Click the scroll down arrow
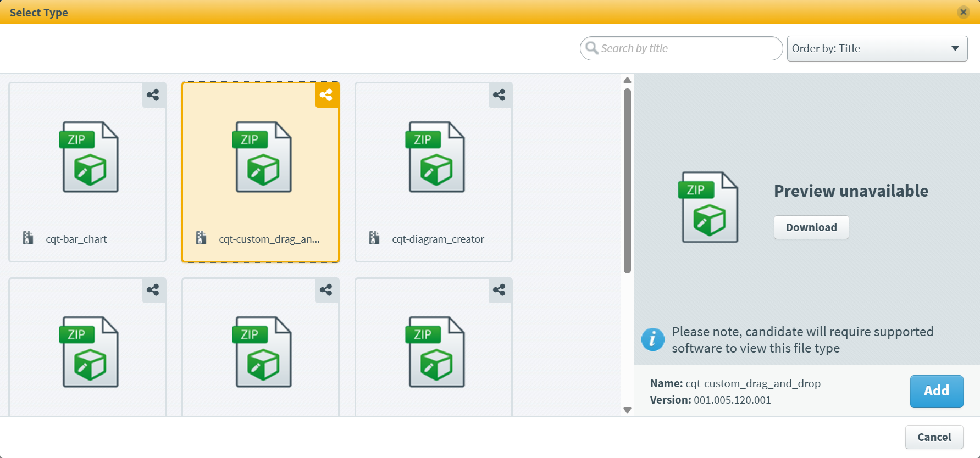Image resolution: width=980 pixels, height=458 pixels. (627, 410)
